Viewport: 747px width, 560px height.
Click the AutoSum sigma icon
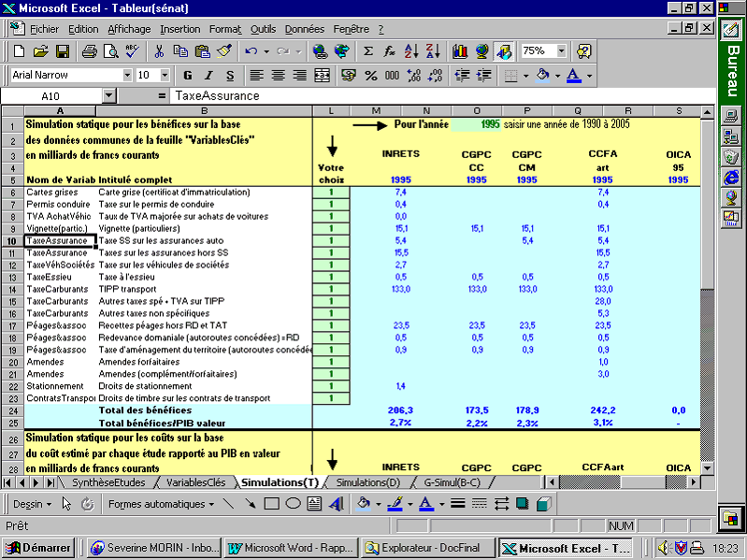tap(368, 51)
